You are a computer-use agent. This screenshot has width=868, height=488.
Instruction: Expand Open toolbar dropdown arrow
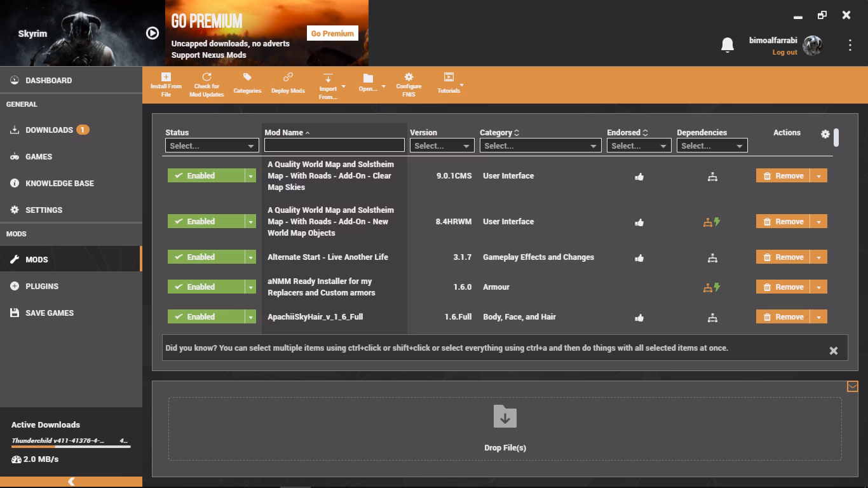383,86
